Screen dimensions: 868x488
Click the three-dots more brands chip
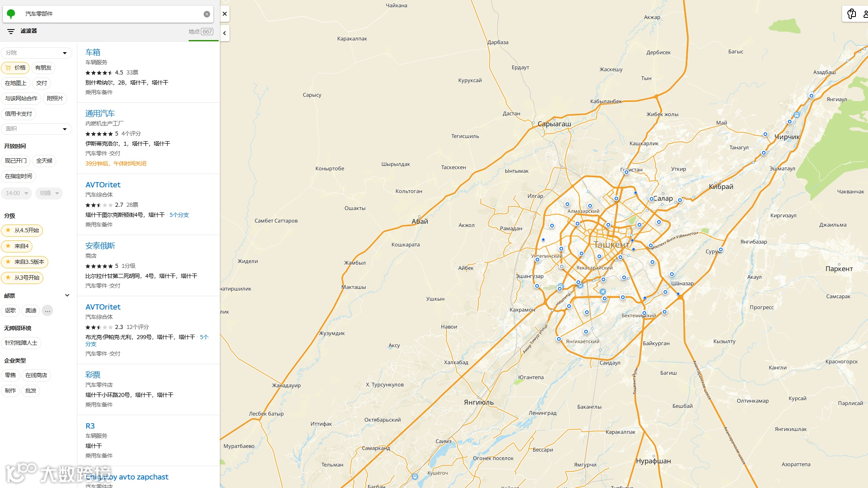pyautogui.click(x=47, y=311)
